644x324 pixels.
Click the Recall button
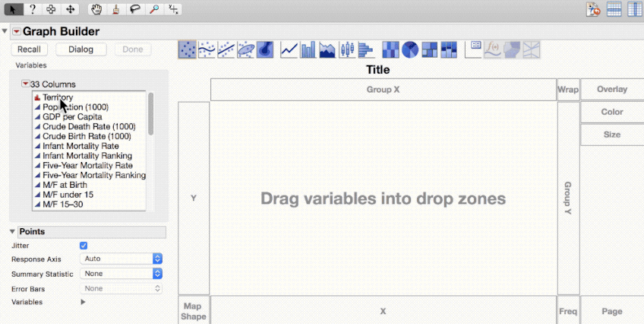(29, 49)
